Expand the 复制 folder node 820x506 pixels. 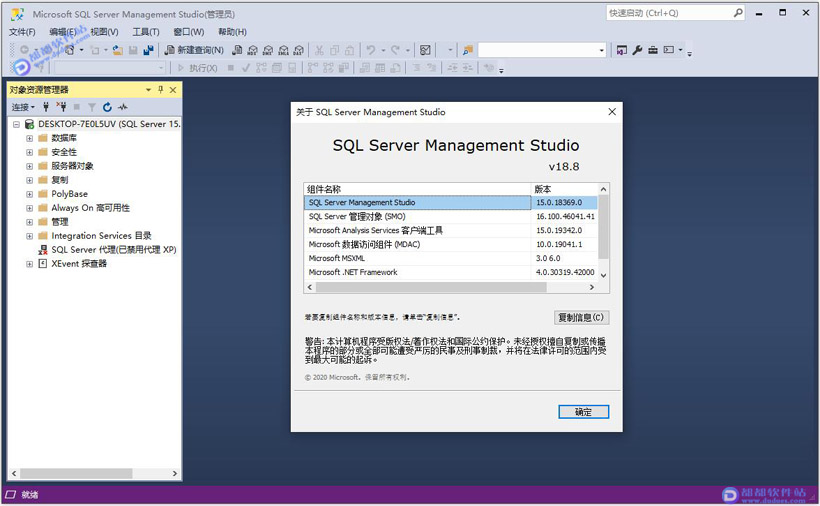point(29,180)
